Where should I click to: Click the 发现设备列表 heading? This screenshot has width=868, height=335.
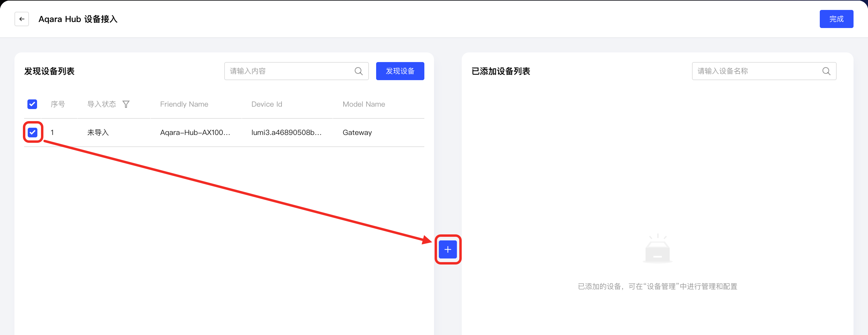coord(49,71)
